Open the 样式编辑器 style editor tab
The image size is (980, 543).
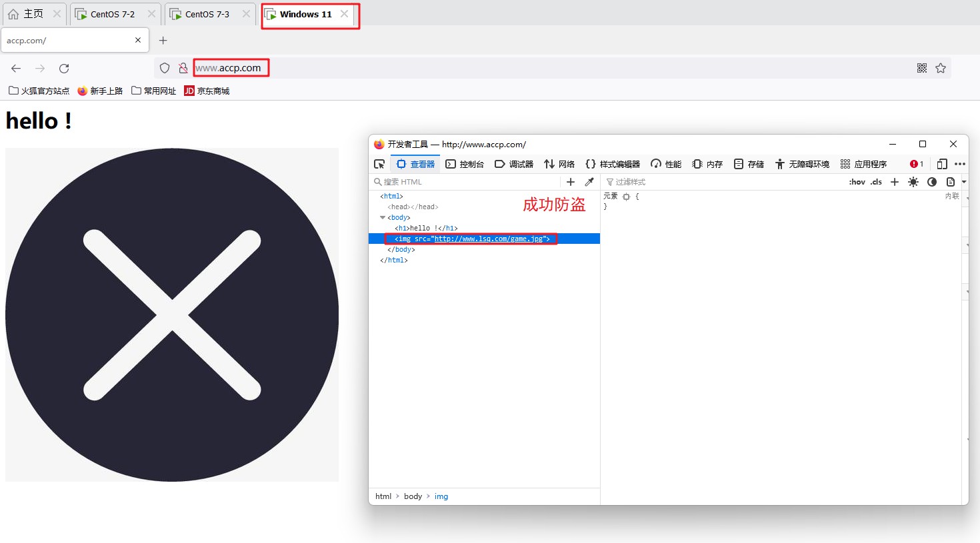click(x=613, y=164)
